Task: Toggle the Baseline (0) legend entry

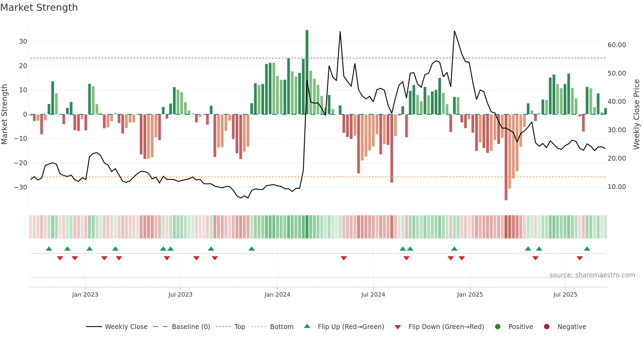Action: click(x=182, y=327)
